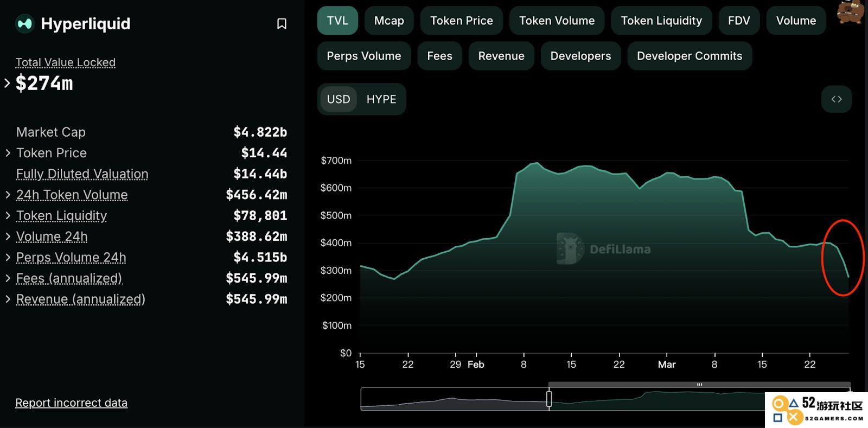
Task: Click the Hyperliquid title text
Action: [x=86, y=24]
